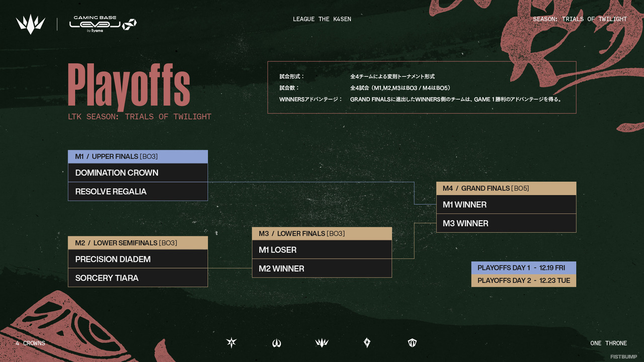Click the diamond-shaped team emblem at bottom
Viewport: 644px width, 362px height.
click(367, 343)
